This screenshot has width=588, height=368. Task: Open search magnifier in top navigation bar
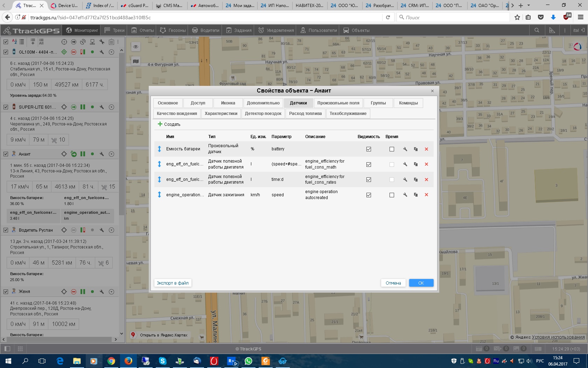click(x=537, y=30)
